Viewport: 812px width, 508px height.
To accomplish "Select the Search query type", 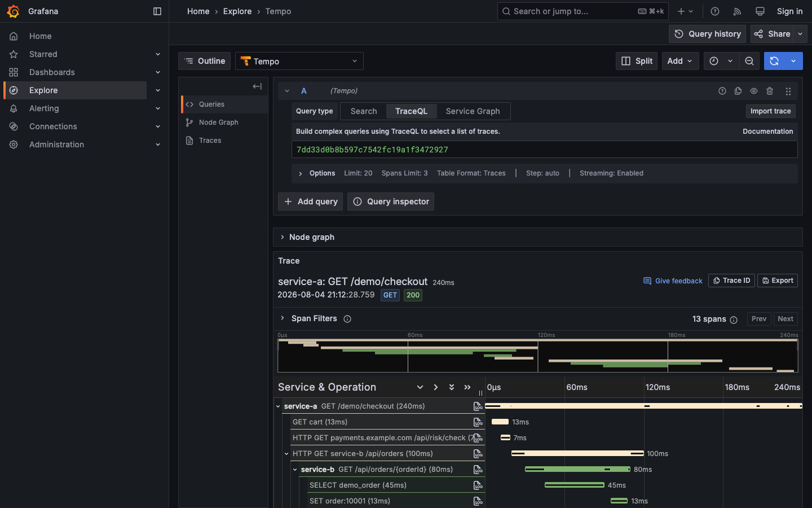I will click(x=364, y=111).
